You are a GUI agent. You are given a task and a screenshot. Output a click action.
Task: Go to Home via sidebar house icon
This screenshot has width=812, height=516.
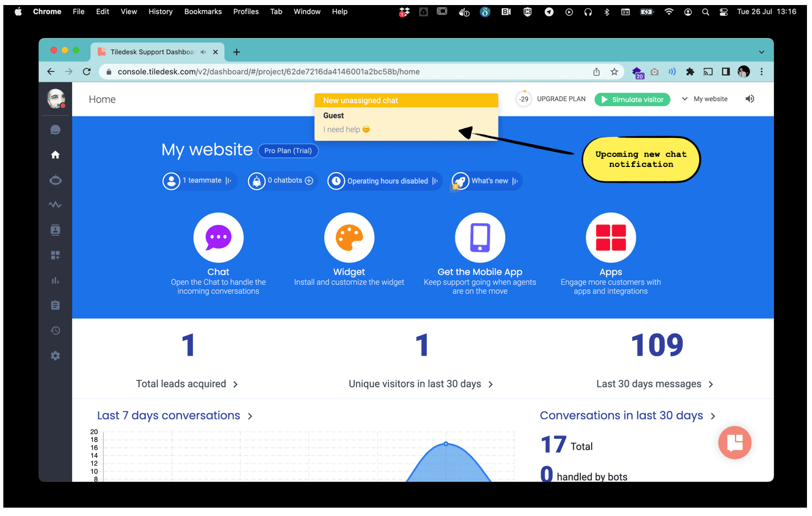click(55, 155)
